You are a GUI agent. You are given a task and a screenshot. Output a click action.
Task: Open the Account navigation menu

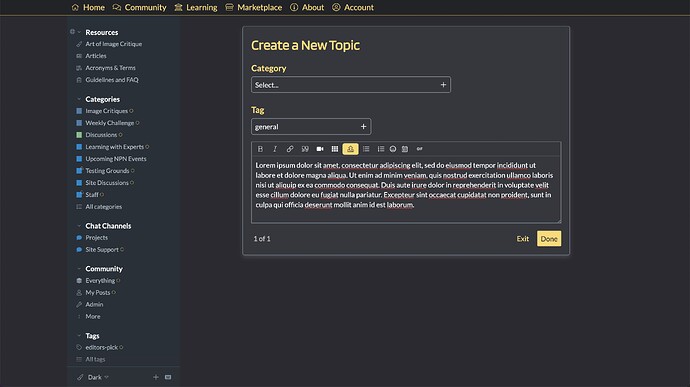tap(353, 7)
